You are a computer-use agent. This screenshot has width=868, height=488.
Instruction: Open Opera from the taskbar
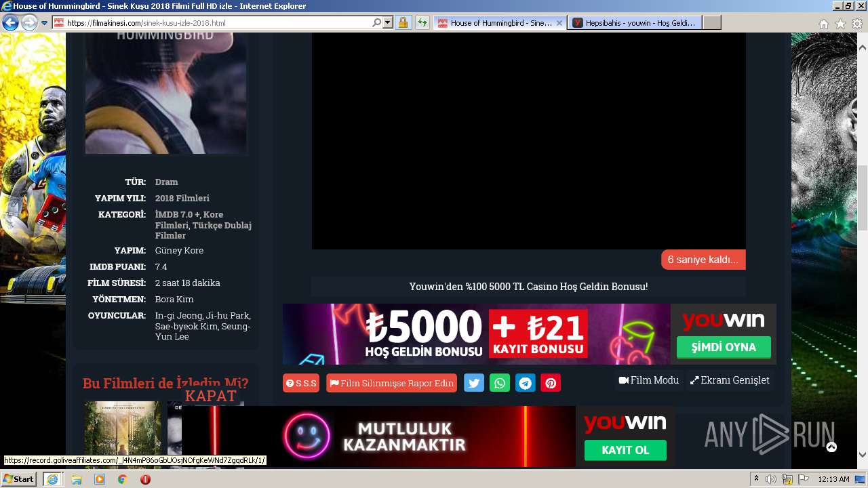[145, 479]
